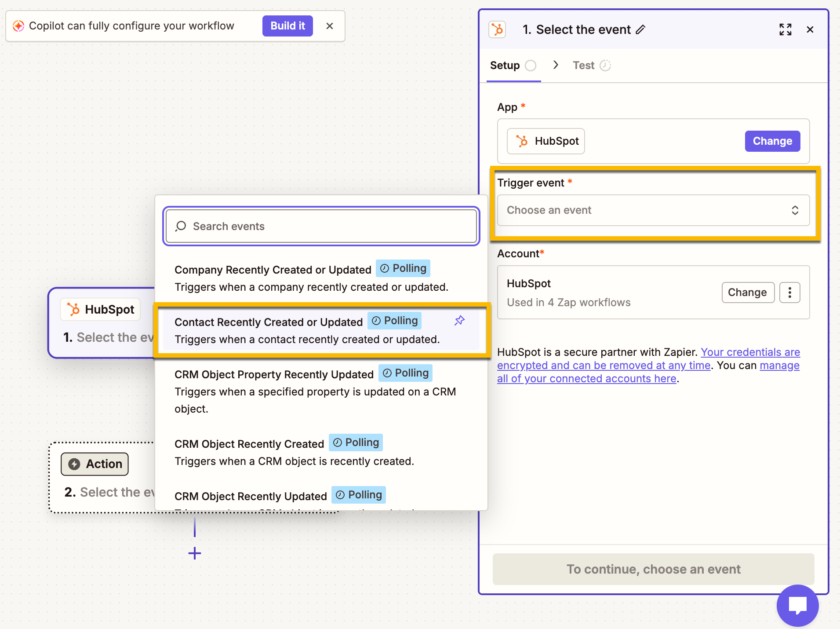Add a step with the plus icon
Viewport: 840px width, 629px height.
[195, 553]
